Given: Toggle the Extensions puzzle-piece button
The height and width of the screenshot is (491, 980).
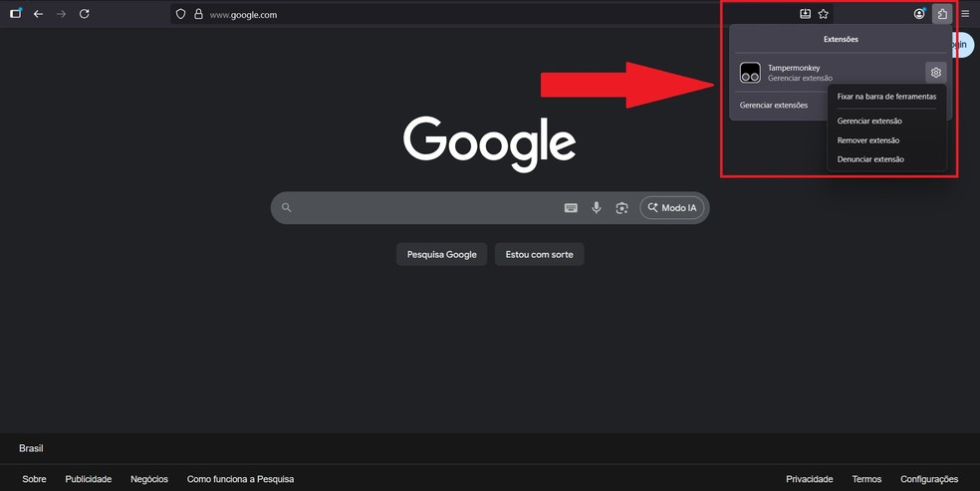Looking at the screenshot, I should (x=942, y=14).
